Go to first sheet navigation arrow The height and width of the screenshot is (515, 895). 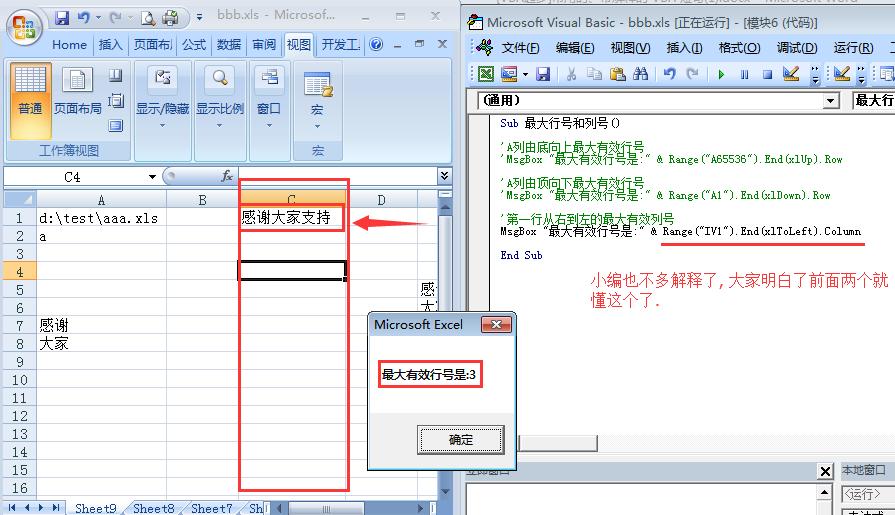[13, 507]
